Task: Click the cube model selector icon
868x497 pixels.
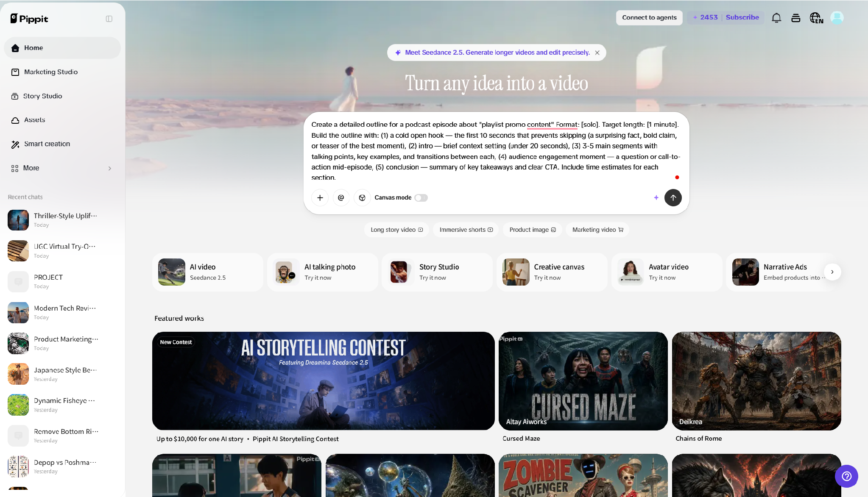Action: (362, 198)
